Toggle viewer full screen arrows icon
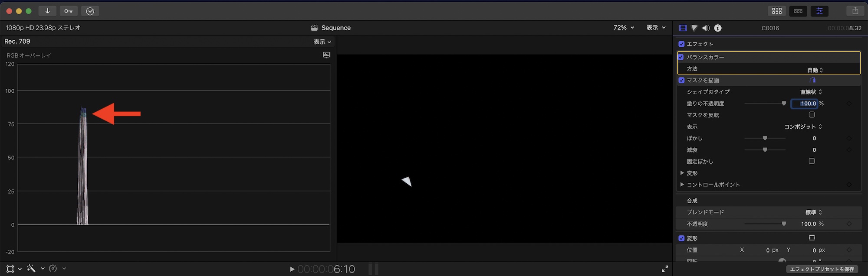The width and height of the screenshot is (868, 276). 665,269
